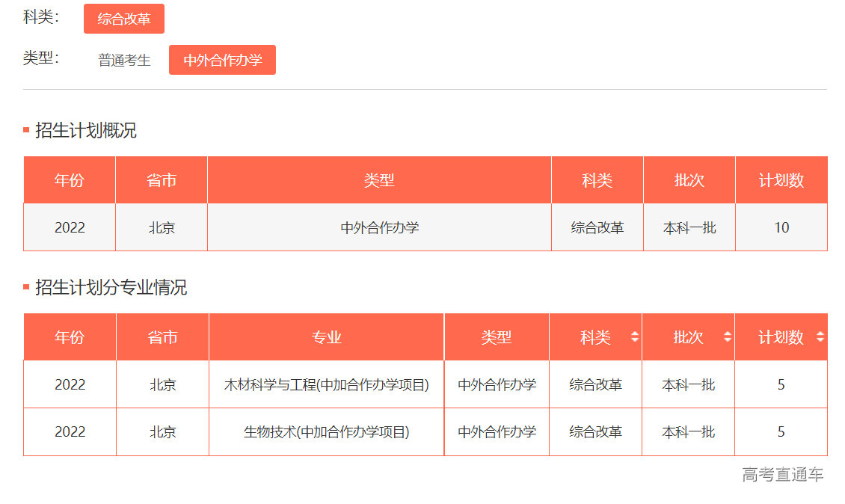Viewport: 845px width, 504px height.
Task: Open 生物技术(中加合作办学项目) details
Action: (x=326, y=432)
